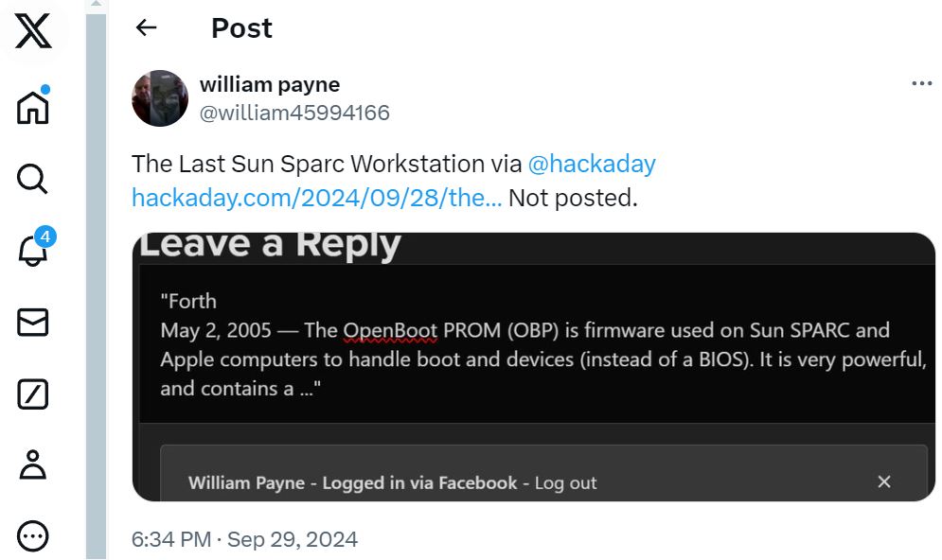942x560 pixels.
Task: Open Grok slash icon in sidebar
Action: coord(32,394)
